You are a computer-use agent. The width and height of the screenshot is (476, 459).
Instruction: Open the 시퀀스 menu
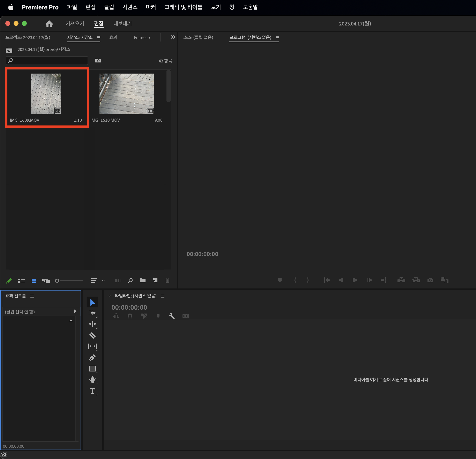[130, 7]
